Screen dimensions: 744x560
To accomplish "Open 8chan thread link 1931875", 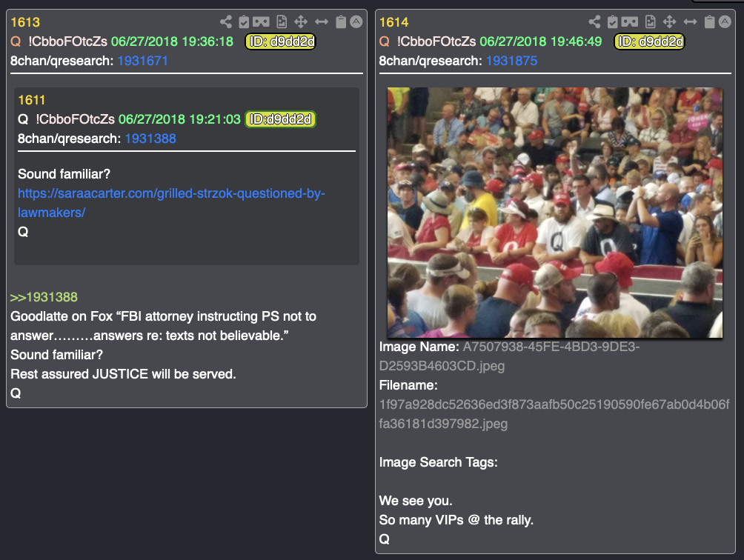I will (x=511, y=61).
